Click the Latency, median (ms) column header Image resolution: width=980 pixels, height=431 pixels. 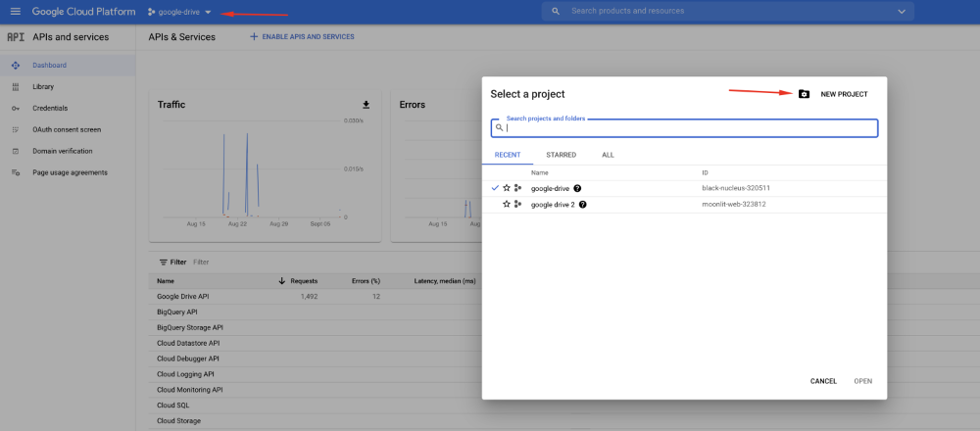[x=445, y=281]
